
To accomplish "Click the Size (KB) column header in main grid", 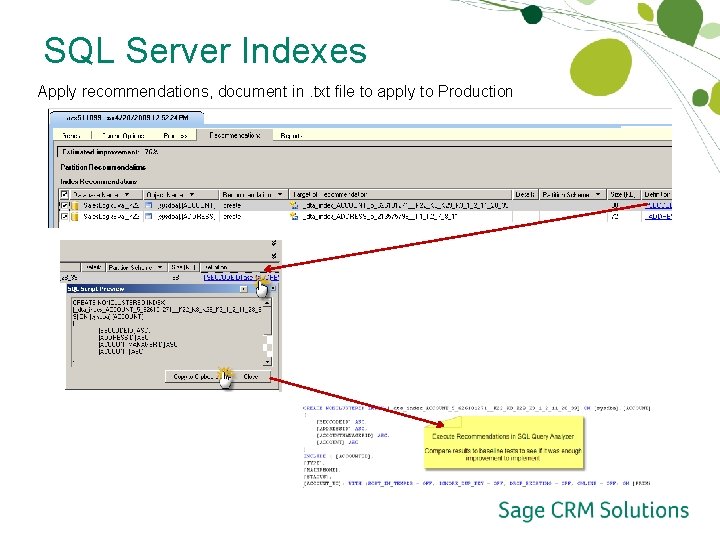I will [x=623, y=195].
